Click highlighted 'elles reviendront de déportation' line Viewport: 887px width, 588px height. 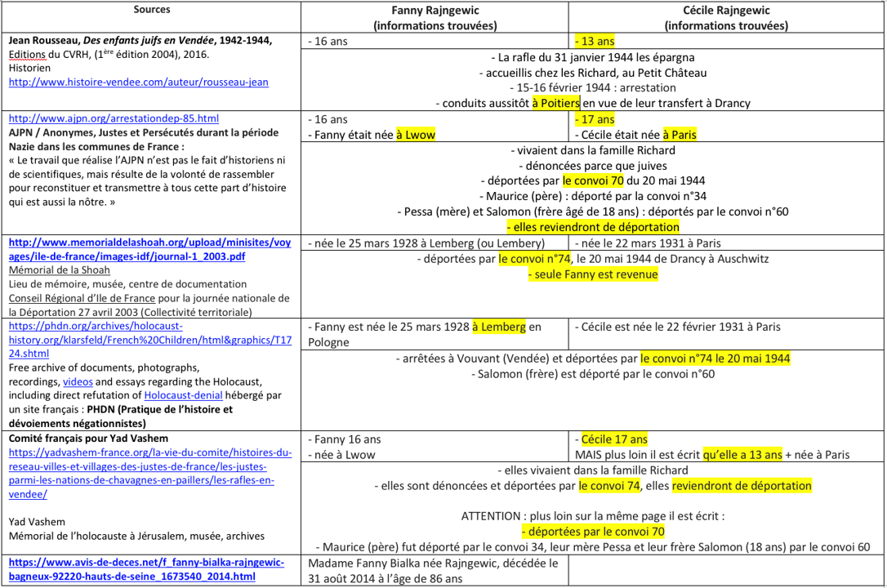(x=593, y=227)
